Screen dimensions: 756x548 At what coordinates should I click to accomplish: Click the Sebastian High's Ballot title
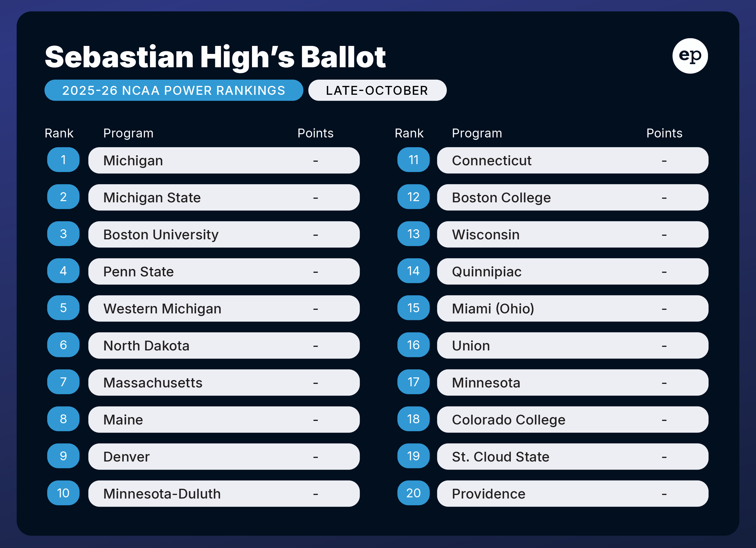pos(215,57)
